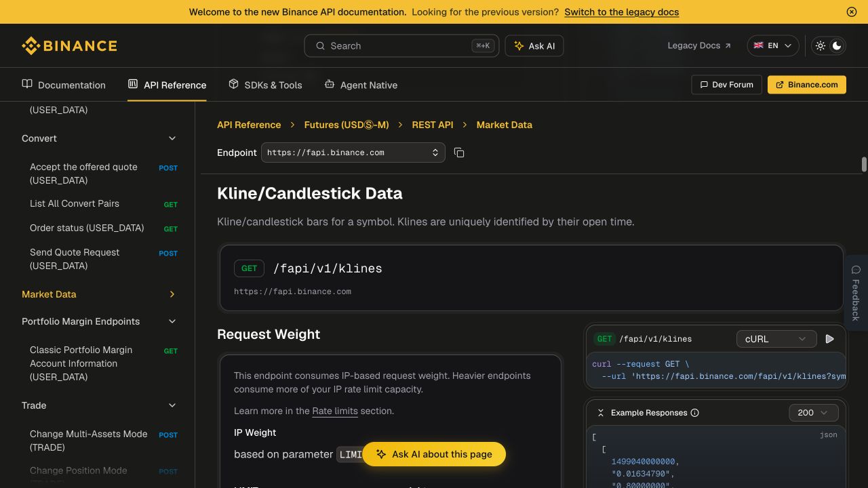Click the /fapi/v1/klines endpoint path heading
This screenshot has width=868, height=488.
coord(328,268)
